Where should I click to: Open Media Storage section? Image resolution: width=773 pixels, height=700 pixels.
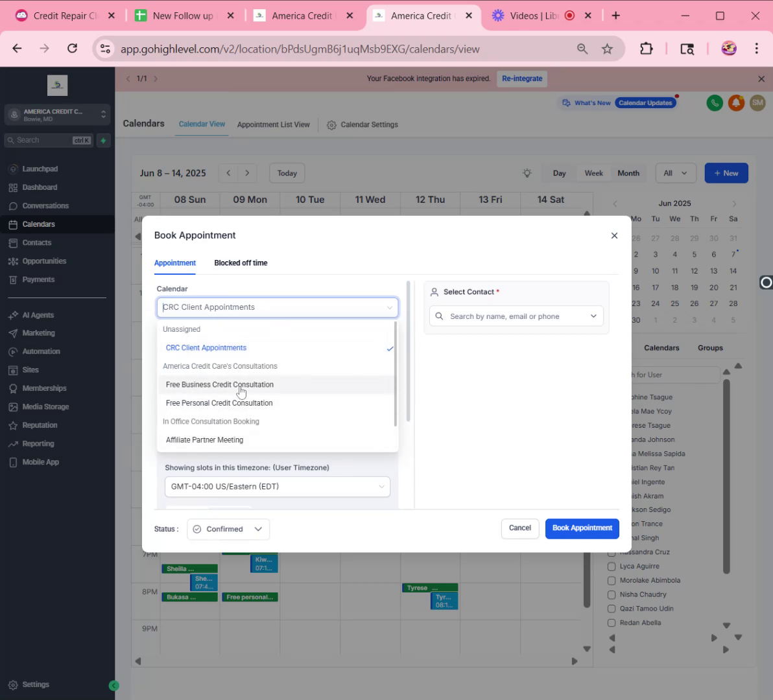[x=45, y=406]
